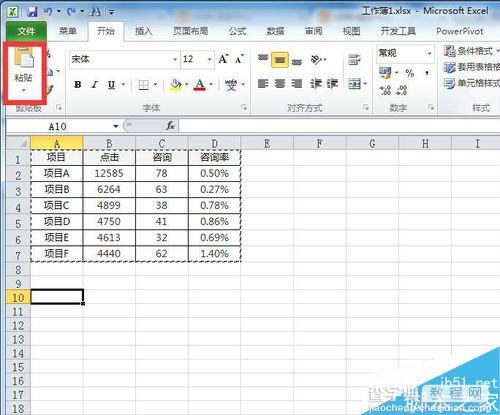Click the Undo icon in quick access toolbar
The image size is (500, 415).
tap(48, 12)
